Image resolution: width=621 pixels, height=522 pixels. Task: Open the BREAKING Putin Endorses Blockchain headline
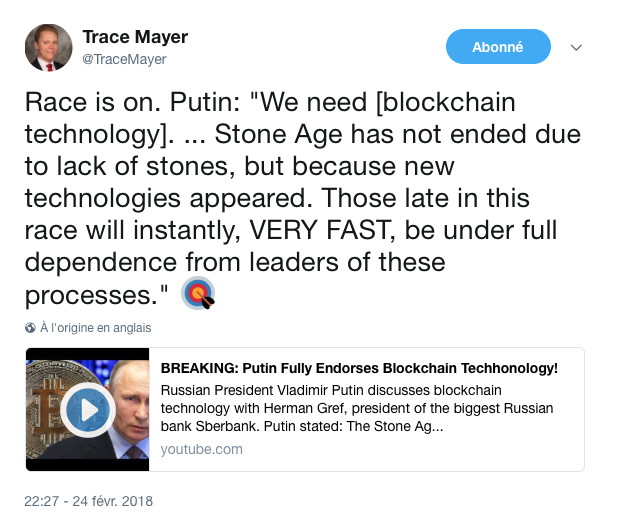pyautogui.click(x=359, y=368)
